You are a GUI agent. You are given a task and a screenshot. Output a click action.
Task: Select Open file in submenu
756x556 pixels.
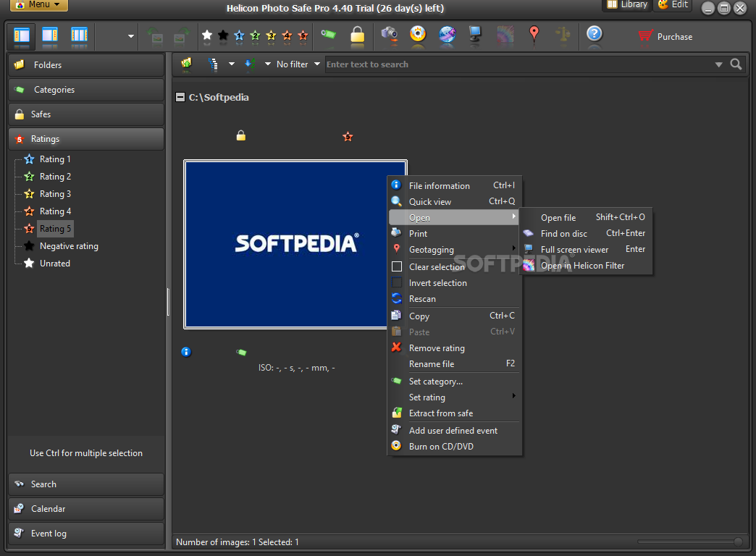[586, 217]
